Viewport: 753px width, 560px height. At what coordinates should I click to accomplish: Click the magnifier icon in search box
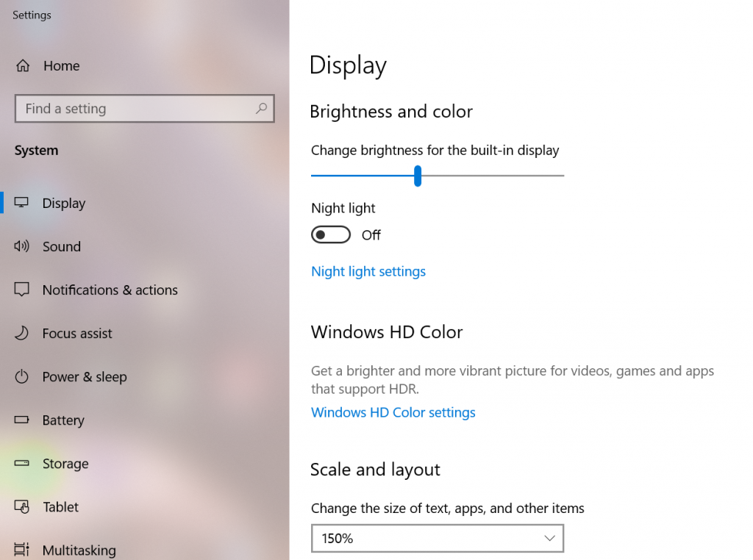[261, 109]
